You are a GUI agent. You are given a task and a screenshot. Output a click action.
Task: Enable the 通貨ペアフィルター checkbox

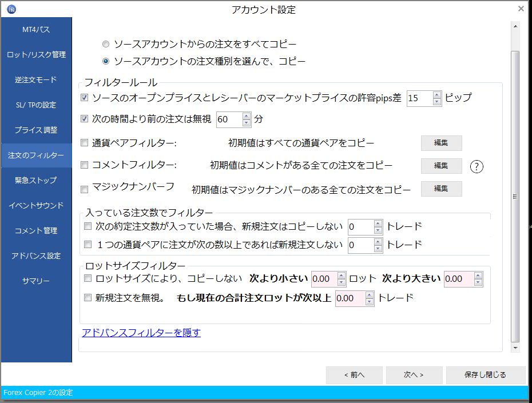84,142
